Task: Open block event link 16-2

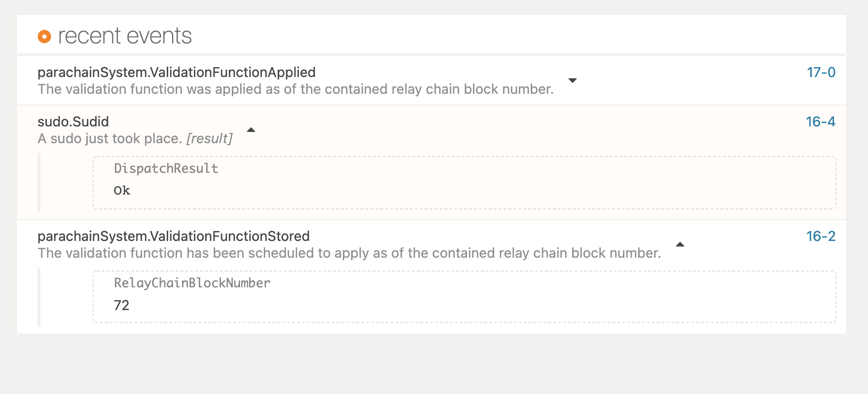Action: click(821, 236)
